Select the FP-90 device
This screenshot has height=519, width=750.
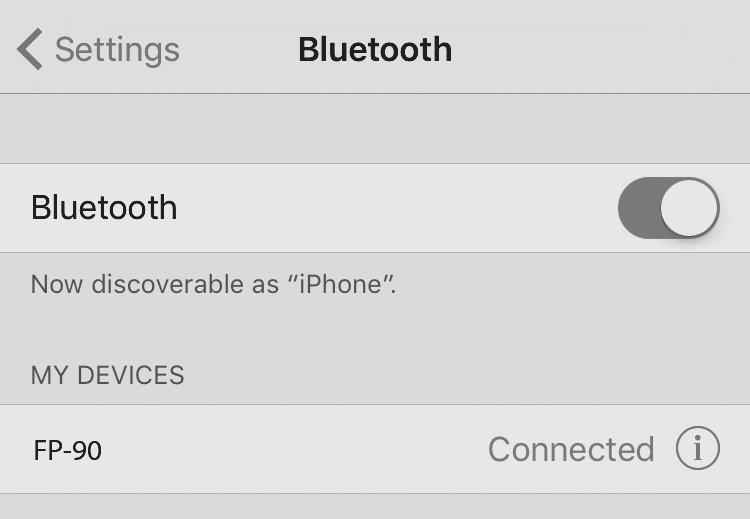[375, 449]
